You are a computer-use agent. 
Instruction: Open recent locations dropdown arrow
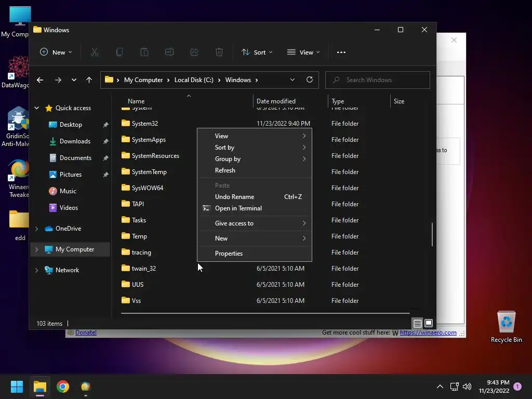click(x=74, y=80)
